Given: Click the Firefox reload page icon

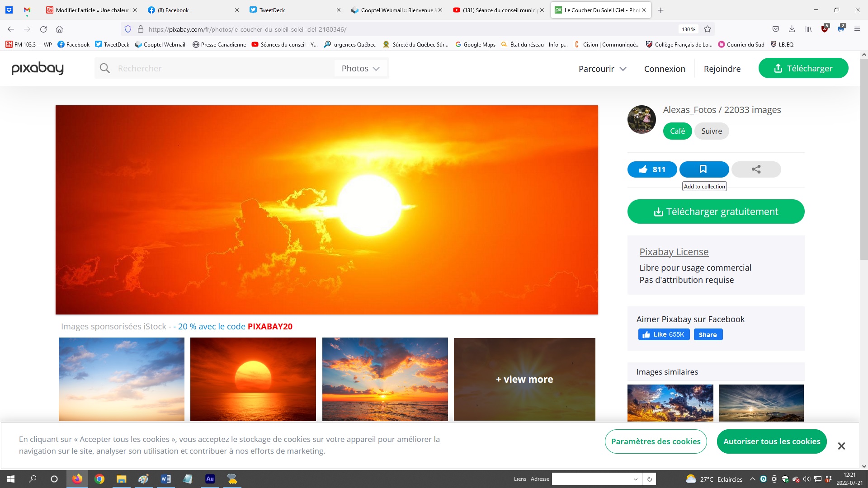Looking at the screenshot, I should click(x=43, y=29).
